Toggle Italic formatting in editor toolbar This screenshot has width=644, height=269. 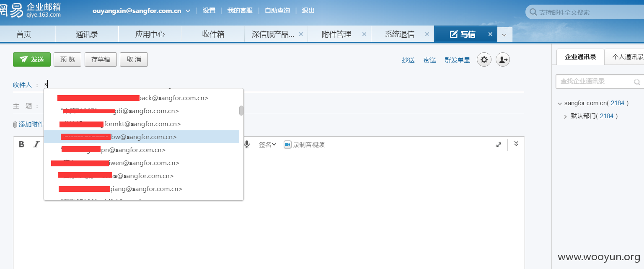[36, 145]
